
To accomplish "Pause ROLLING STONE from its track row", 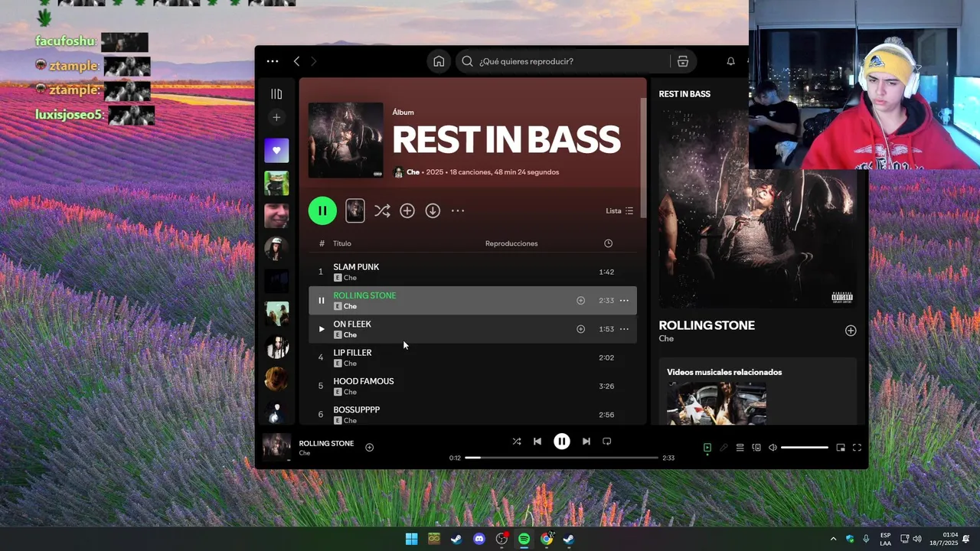I will 321,301.
